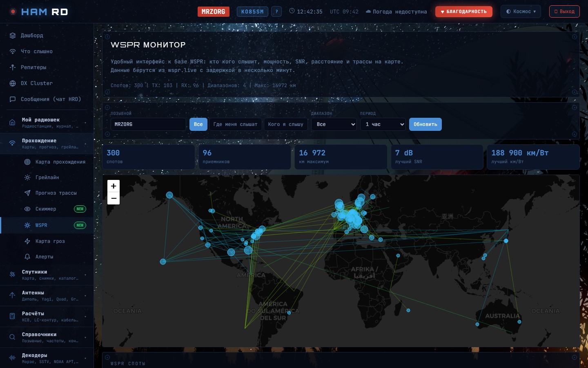The image size is (588, 368).
Task: Zoom in on the WSPR map
Action: (114, 186)
